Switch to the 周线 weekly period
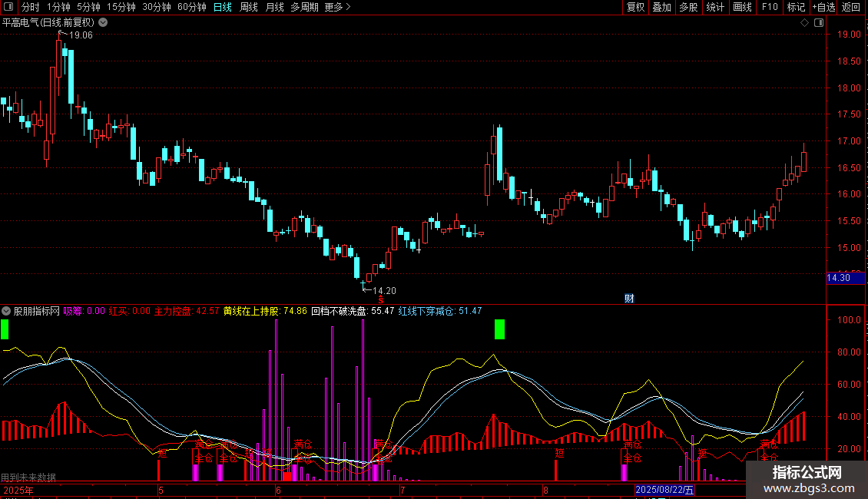The image size is (868, 499). point(249,8)
